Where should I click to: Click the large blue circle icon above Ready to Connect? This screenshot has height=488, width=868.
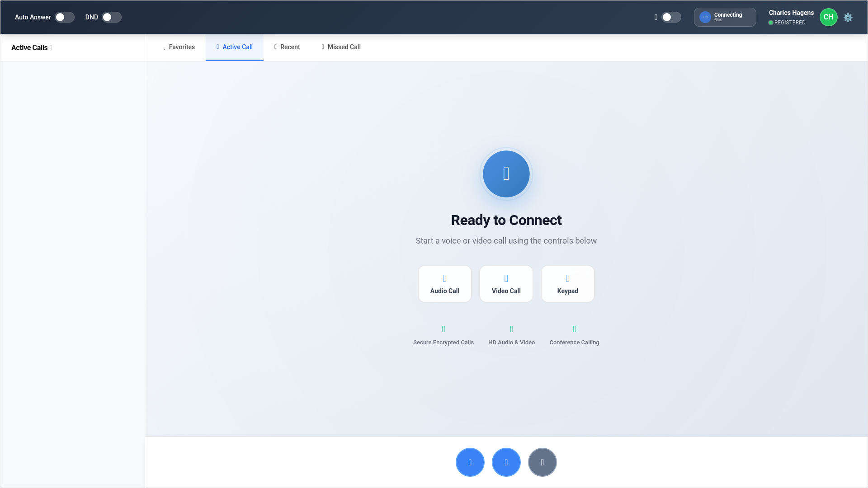pyautogui.click(x=506, y=174)
